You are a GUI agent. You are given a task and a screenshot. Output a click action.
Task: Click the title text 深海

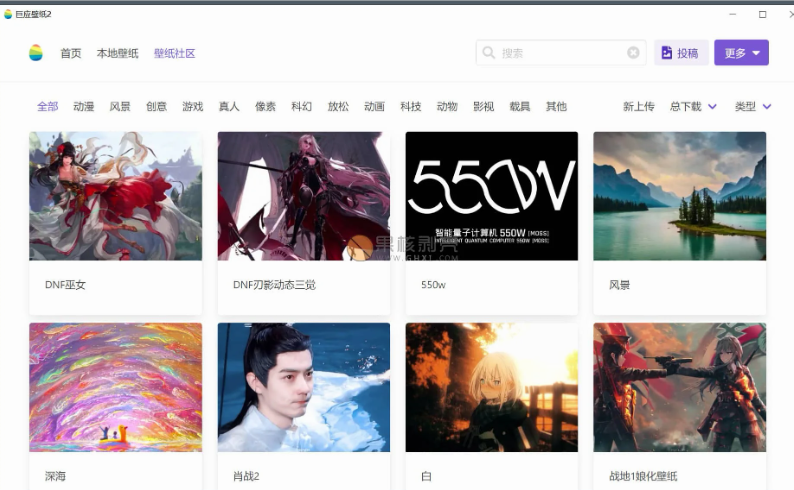55,476
